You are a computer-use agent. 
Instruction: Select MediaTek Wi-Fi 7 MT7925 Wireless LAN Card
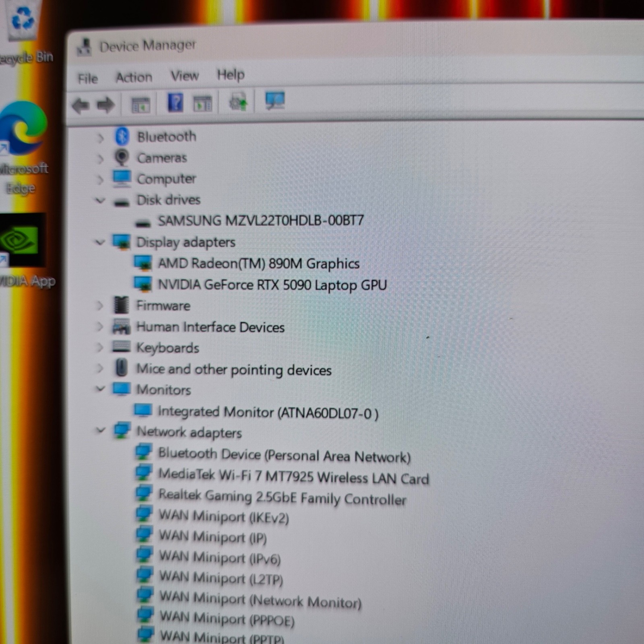[x=293, y=477]
